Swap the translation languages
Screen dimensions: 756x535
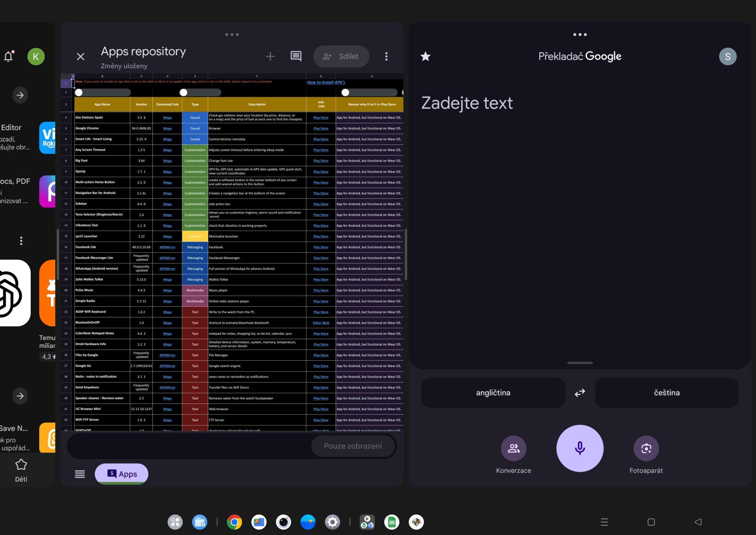click(x=579, y=393)
